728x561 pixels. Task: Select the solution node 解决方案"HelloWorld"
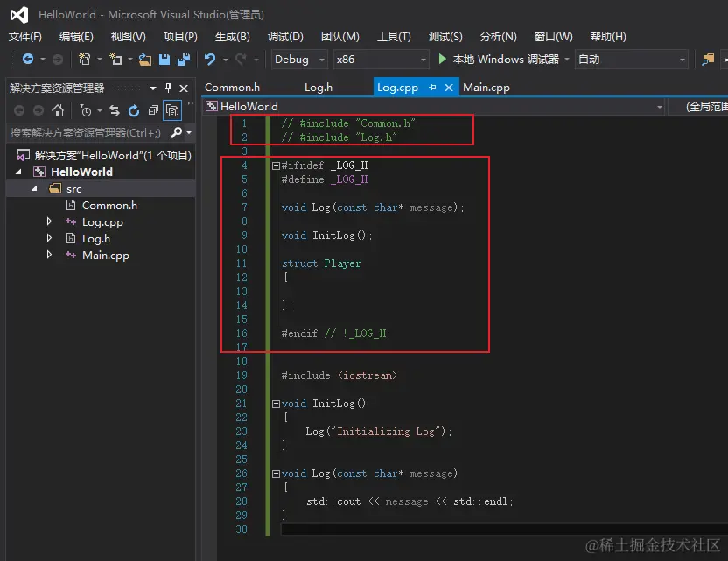[113, 155]
